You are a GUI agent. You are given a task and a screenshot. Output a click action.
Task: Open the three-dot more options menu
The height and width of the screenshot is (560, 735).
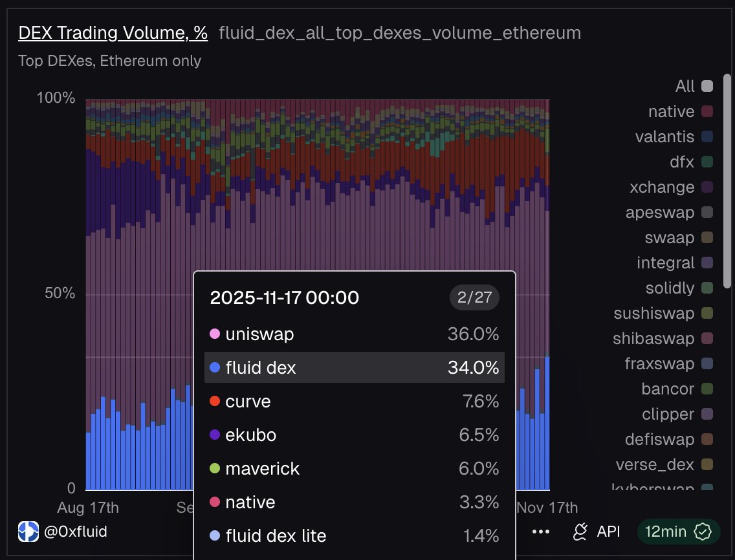coord(540,532)
